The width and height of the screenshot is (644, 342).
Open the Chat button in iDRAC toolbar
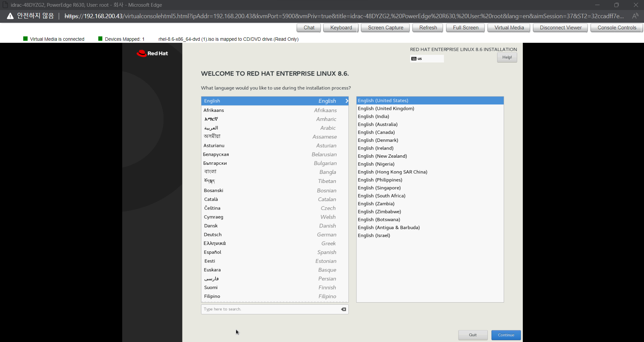[309, 28]
